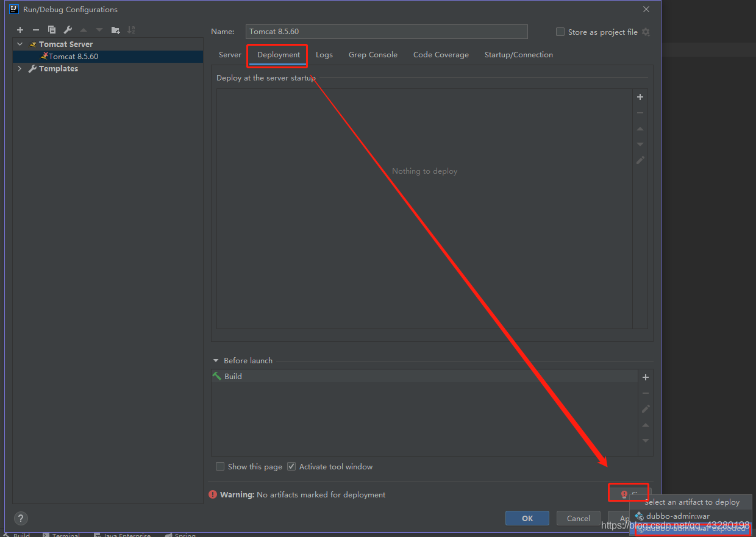Click the Fix button beside the warning
Image resolution: width=756 pixels, height=537 pixels.
pyautogui.click(x=630, y=494)
